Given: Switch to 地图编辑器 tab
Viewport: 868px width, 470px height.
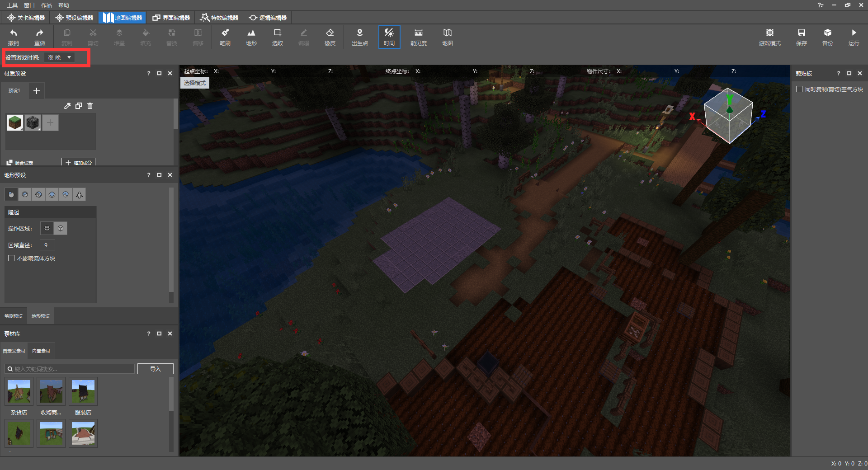Looking at the screenshot, I should 122,18.
